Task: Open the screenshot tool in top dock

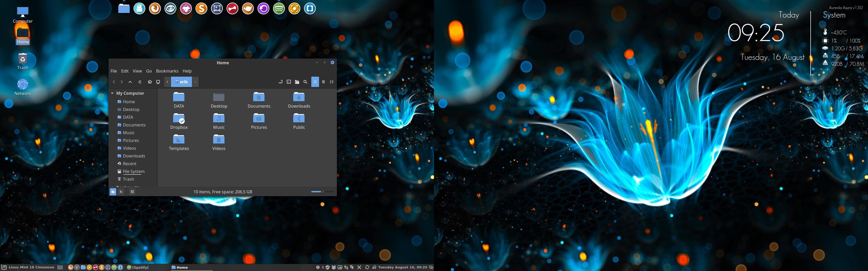Action: click(x=294, y=9)
